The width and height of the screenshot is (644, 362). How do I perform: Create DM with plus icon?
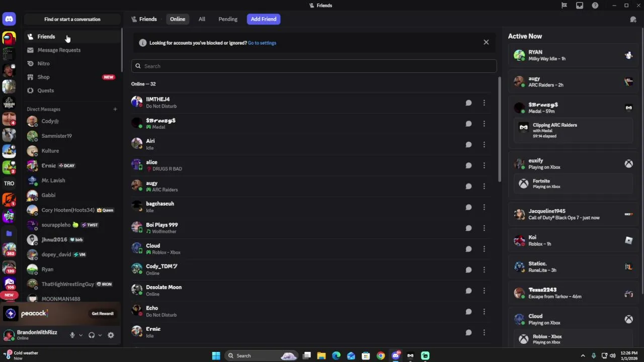point(115,109)
